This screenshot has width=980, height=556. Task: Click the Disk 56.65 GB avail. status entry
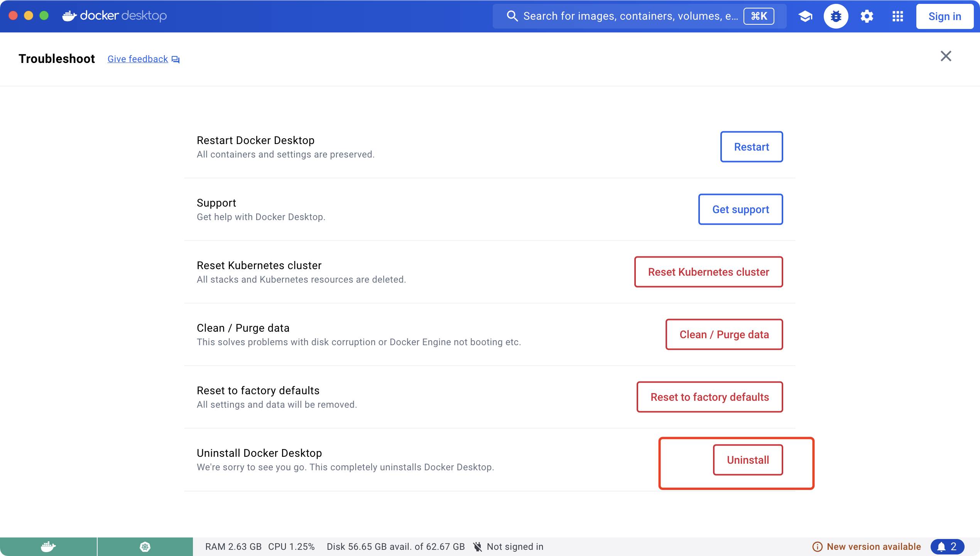click(396, 547)
